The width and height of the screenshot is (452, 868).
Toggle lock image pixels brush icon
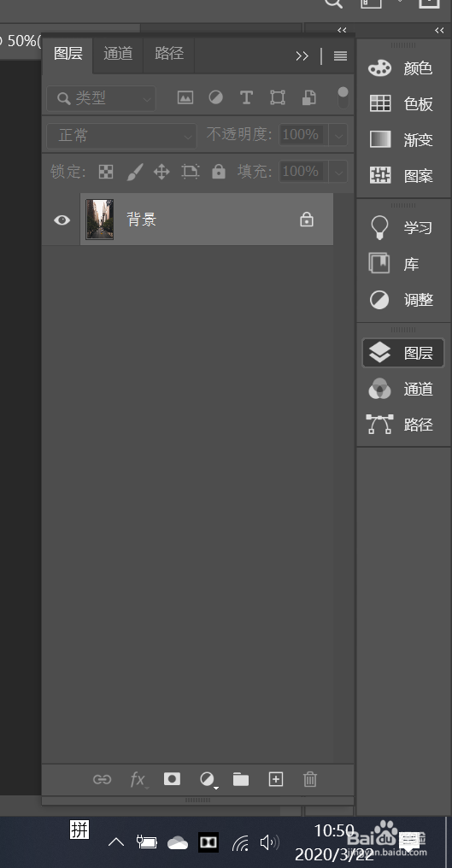point(135,172)
